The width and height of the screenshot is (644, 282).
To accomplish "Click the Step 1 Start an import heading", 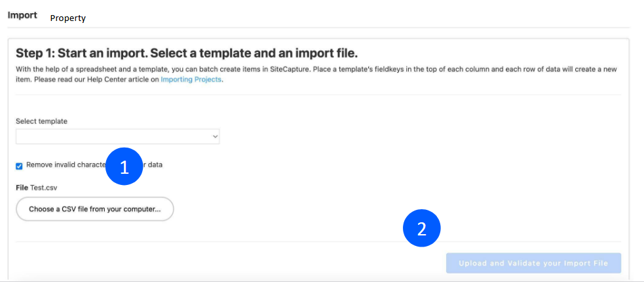I will 187,53.
